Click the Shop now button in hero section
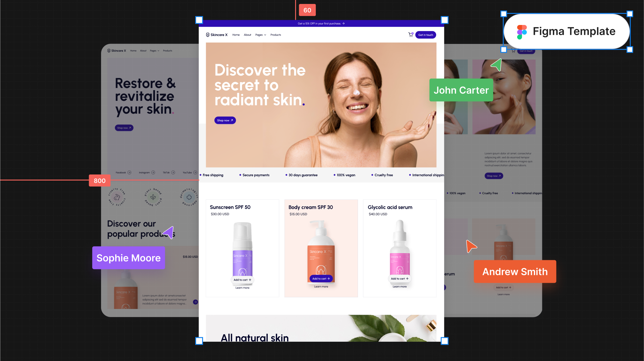Viewport: 644px width, 361px height. coord(225,120)
